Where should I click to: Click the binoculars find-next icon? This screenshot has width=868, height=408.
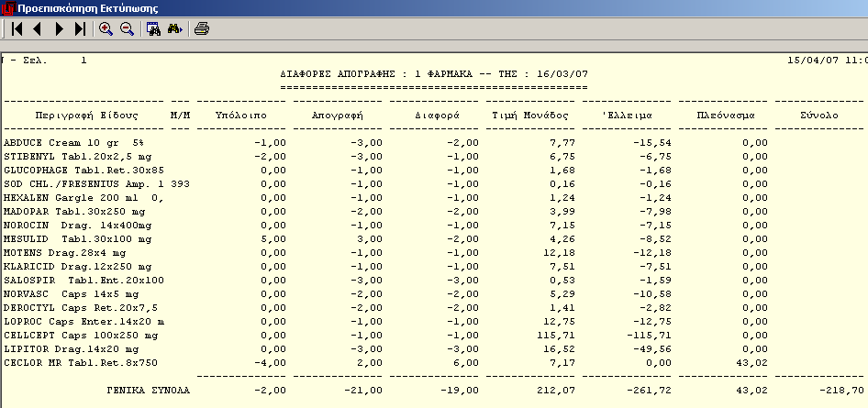click(x=175, y=29)
